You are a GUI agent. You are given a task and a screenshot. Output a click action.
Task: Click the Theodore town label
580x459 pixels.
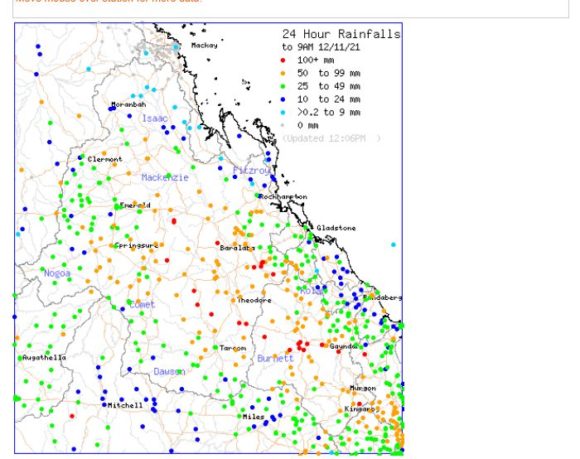point(254,300)
